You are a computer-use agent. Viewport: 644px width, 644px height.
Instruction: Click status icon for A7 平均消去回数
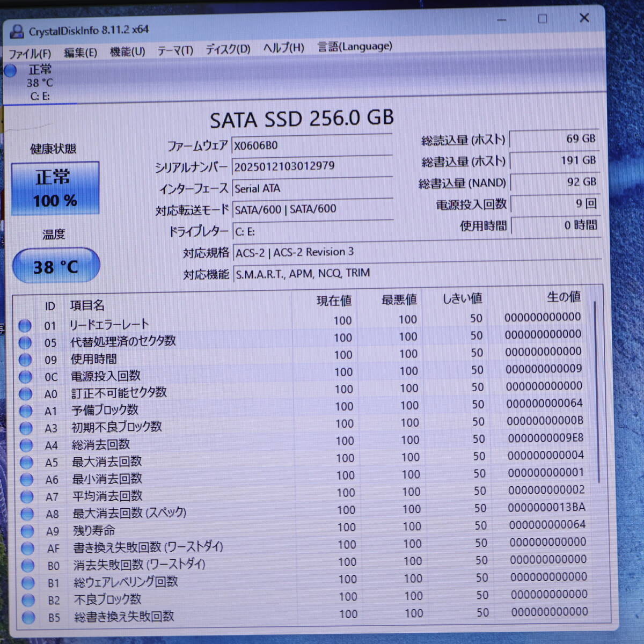point(27,497)
